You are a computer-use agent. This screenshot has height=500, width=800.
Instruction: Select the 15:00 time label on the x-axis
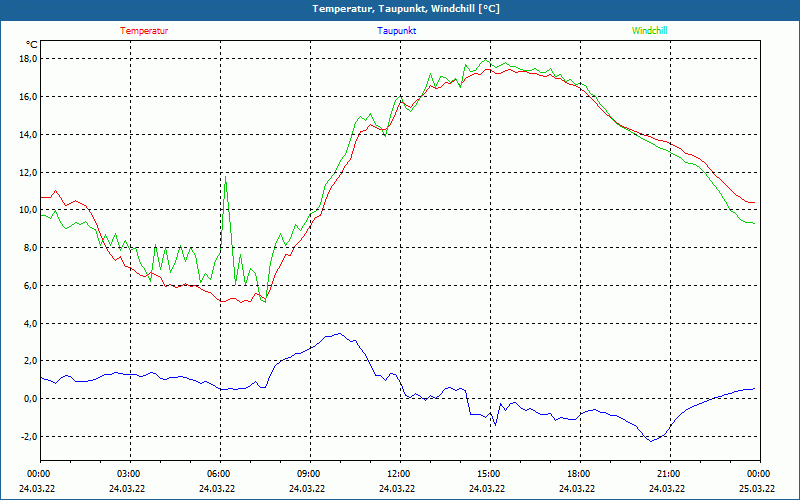tap(488, 474)
